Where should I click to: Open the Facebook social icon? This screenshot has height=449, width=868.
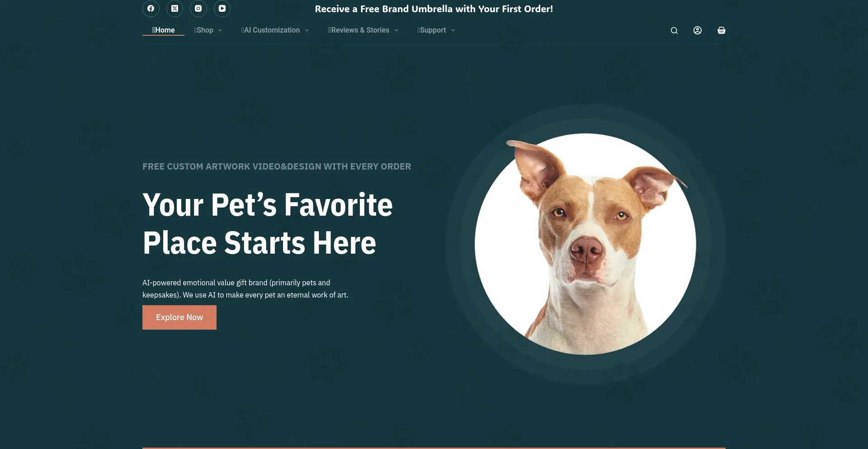[151, 9]
